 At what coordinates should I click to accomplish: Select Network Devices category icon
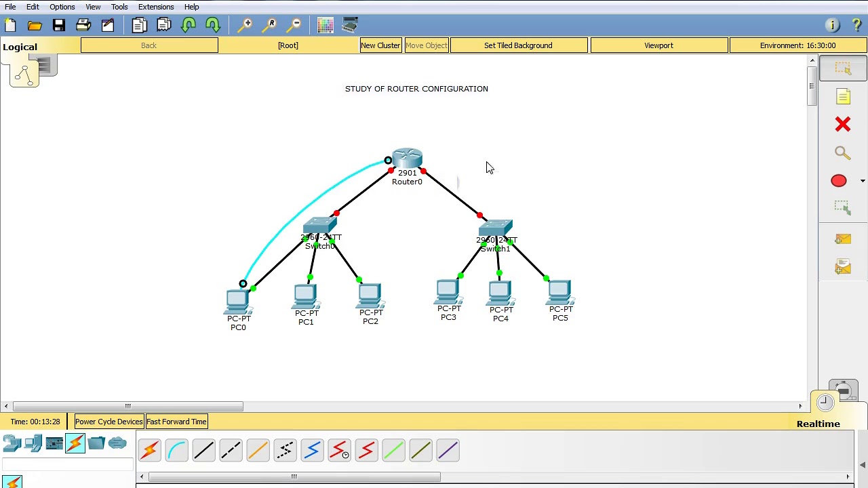click(x=12, y=443)
